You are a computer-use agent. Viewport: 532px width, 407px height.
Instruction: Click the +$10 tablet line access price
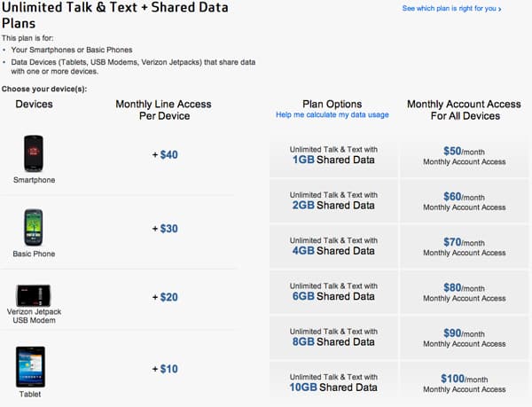coord(164,369)
